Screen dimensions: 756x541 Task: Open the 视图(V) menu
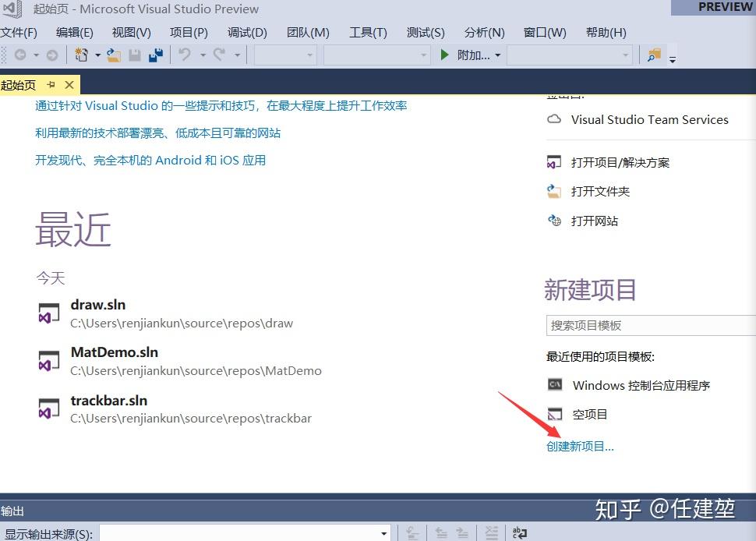pyautogui.click(x=132, y=32)
